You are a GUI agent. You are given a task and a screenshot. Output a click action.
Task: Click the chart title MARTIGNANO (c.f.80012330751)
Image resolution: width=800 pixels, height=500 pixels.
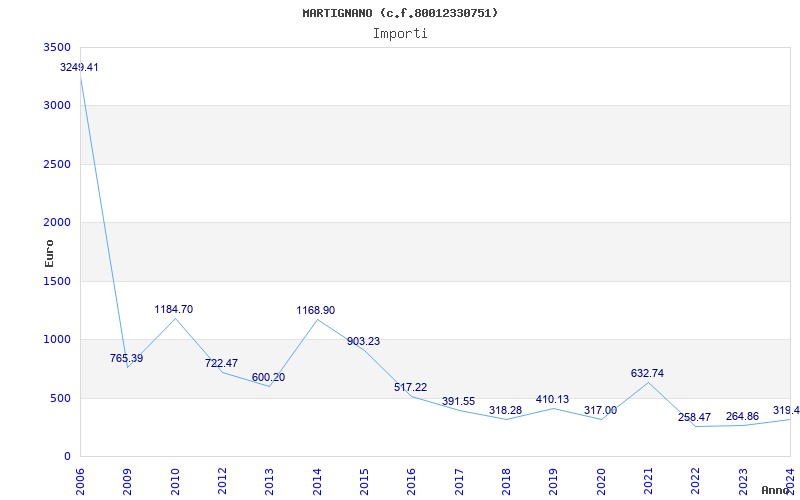tap(400, 13)
